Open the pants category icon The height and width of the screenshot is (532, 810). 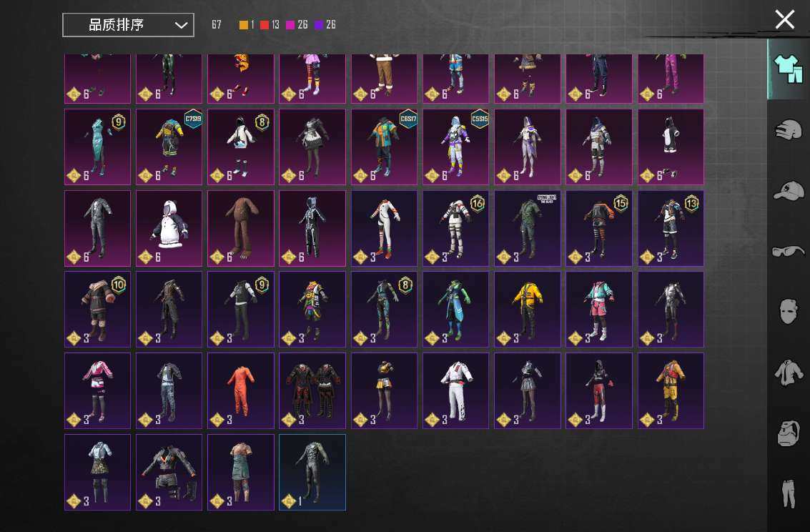pos(789,493)
